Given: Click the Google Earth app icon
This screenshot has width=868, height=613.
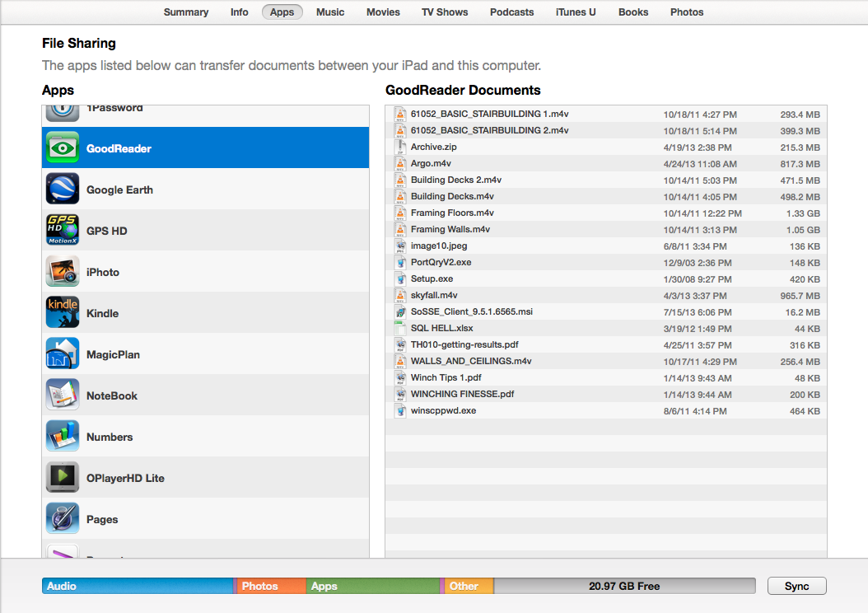Looking at the screenshot, I should [x=63, y=189].
